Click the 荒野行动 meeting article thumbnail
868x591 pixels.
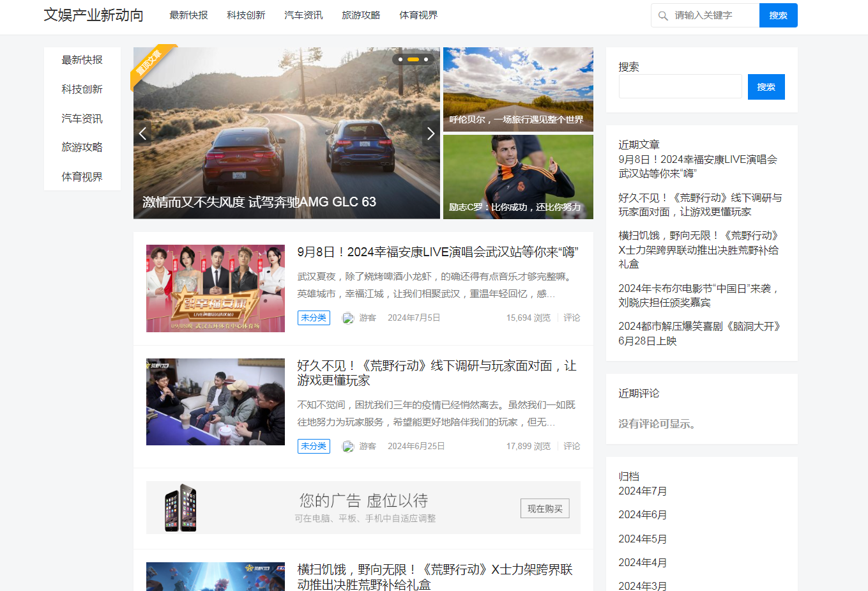click(215, 402)
